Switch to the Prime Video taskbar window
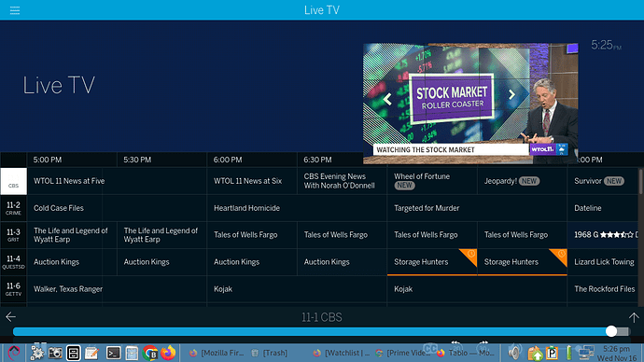This screenshot has height=362, width=644. click(404, 353)
